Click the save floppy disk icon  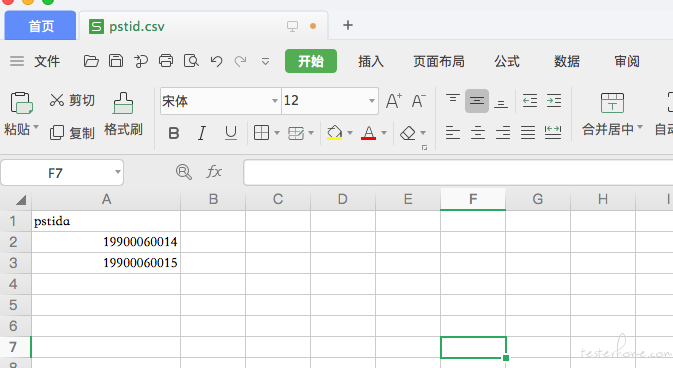(115, 61)
